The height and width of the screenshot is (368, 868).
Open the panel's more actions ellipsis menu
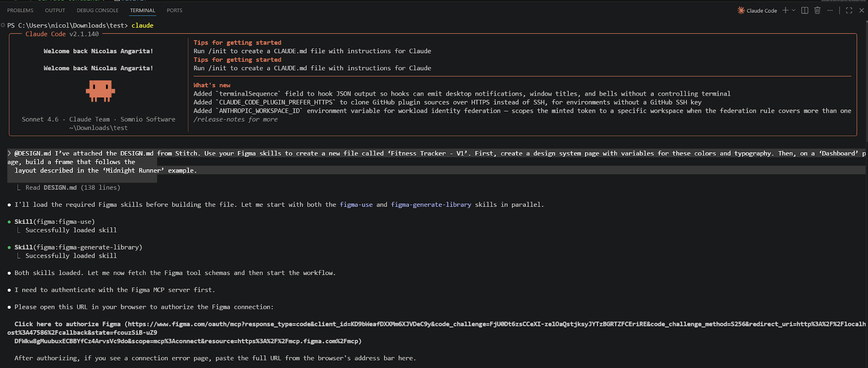[x=830, y=11]
